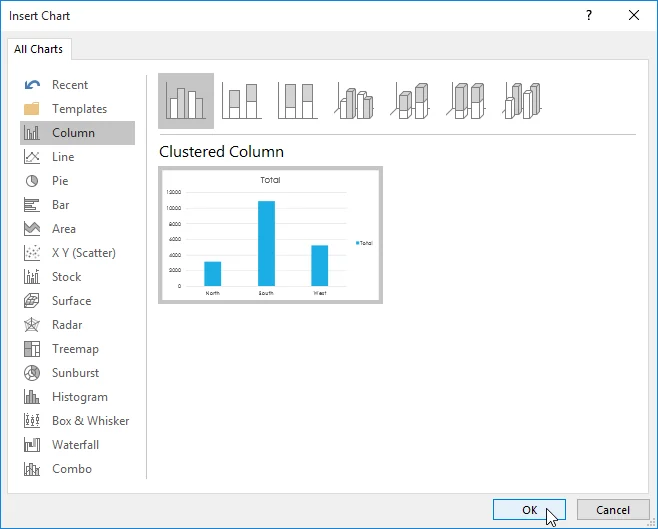
Task: Choose the Area chart category
Action: 78,229
